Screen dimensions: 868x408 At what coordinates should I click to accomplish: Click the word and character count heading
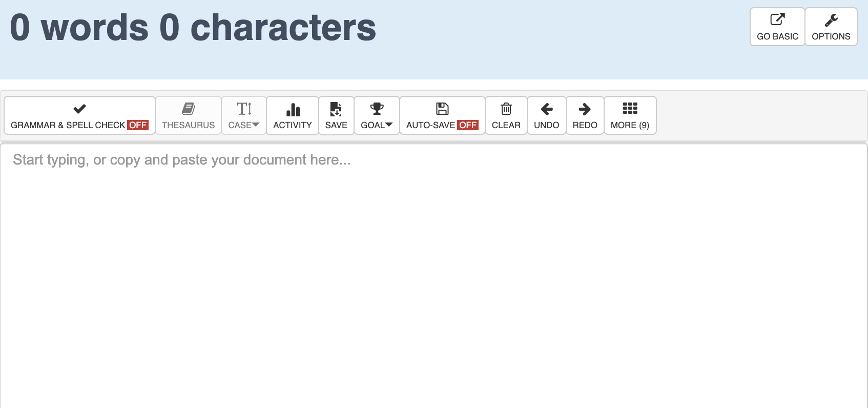click(x=193, y=27)
